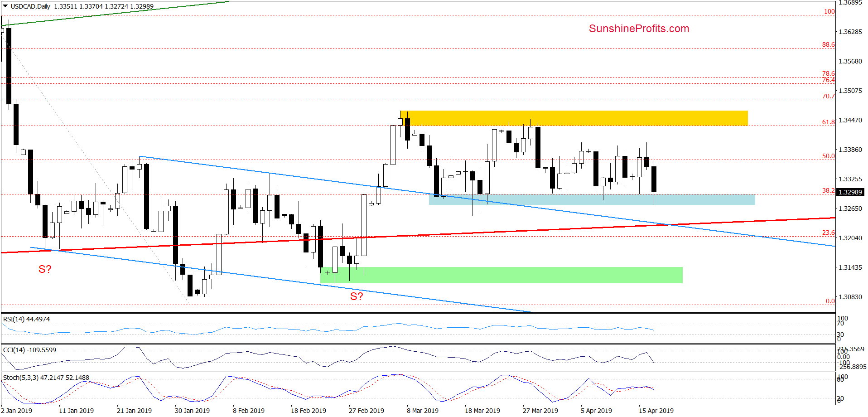Click price axis value 1.31435

point(850,267)
